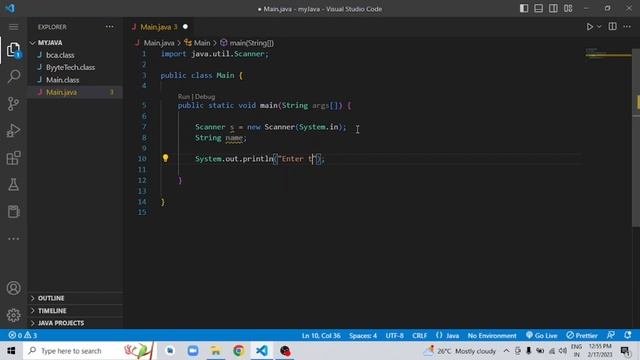Open the run options dropdown arrow

point(599,27)
